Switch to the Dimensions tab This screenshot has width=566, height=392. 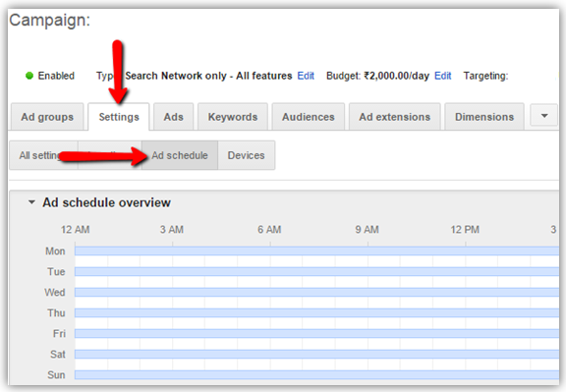(484, 117)
